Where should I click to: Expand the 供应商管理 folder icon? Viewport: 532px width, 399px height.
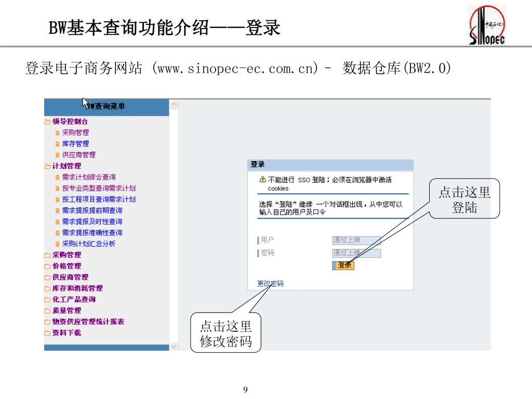coord(47,277)
